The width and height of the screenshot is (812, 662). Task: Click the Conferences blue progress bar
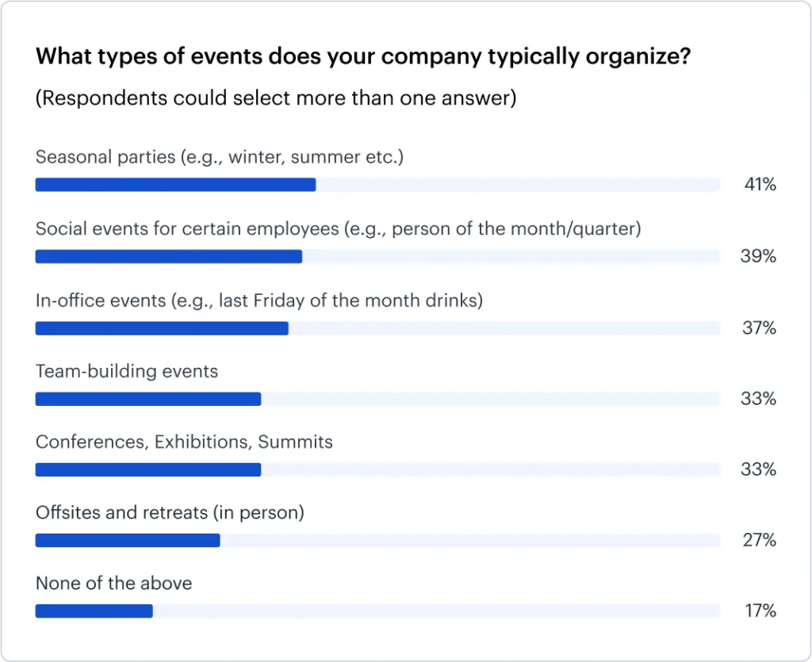tap(148, 470)
